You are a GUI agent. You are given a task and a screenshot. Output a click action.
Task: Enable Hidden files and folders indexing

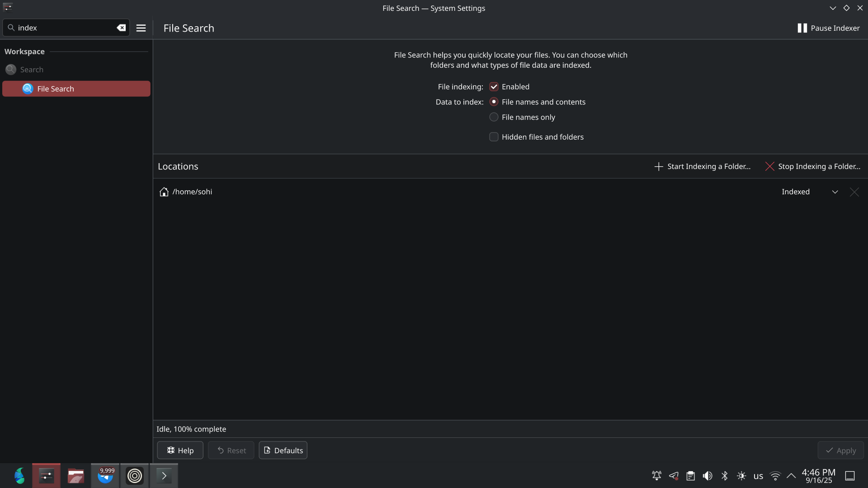tap(494, 137)
